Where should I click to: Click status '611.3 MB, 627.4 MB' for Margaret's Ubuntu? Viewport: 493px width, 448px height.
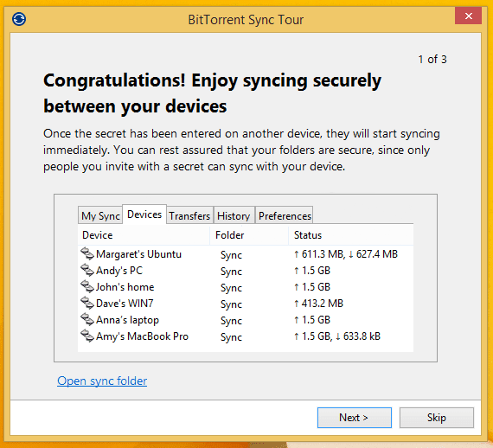(346, 254)
